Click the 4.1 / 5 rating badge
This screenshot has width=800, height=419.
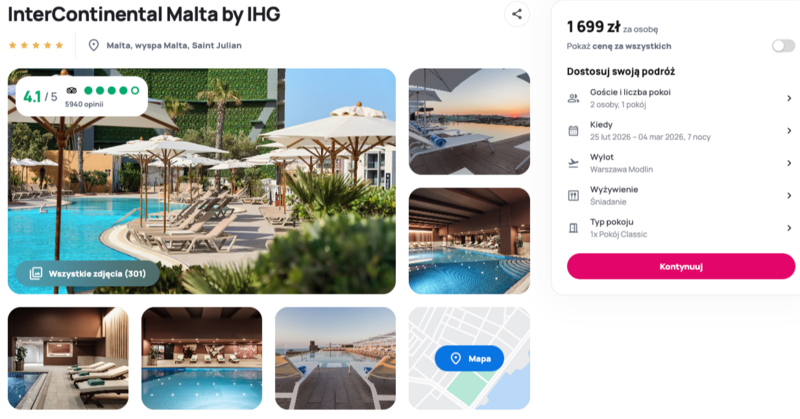coord(82,96)
